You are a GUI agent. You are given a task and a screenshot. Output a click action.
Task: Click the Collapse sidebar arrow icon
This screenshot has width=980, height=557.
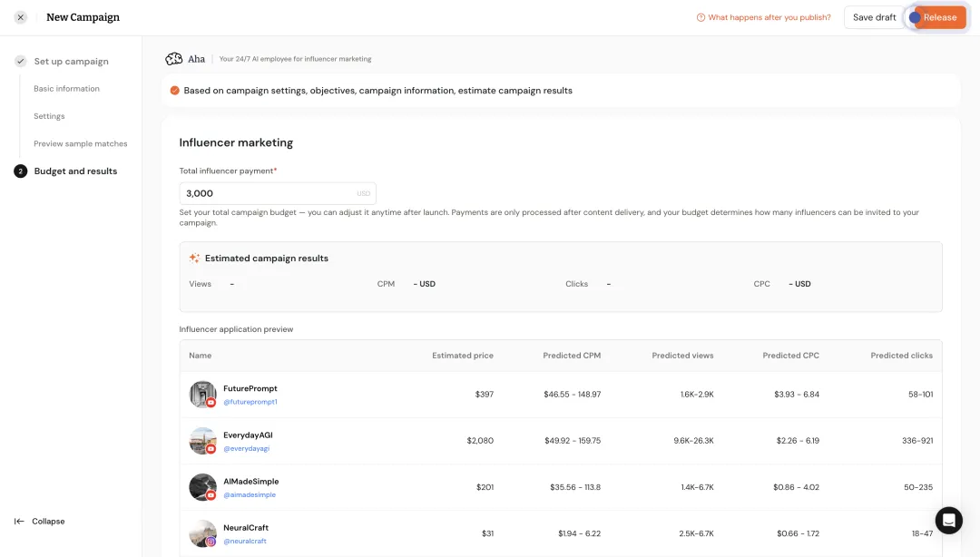19,522
